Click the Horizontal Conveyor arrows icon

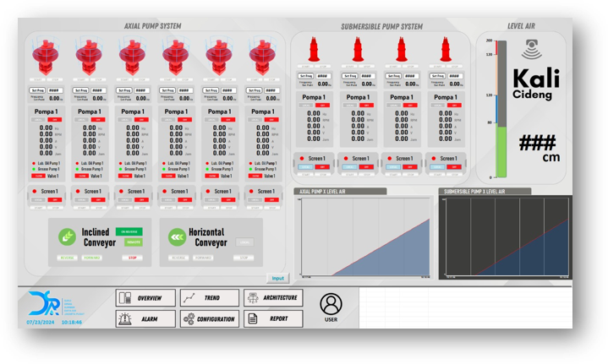coord(176,237)
